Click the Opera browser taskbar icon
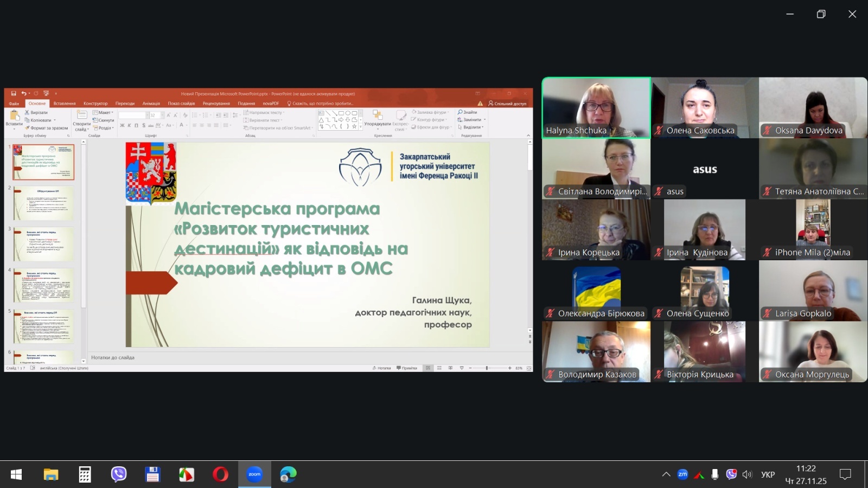The image size is (868, 488). (x=220, y=474)
